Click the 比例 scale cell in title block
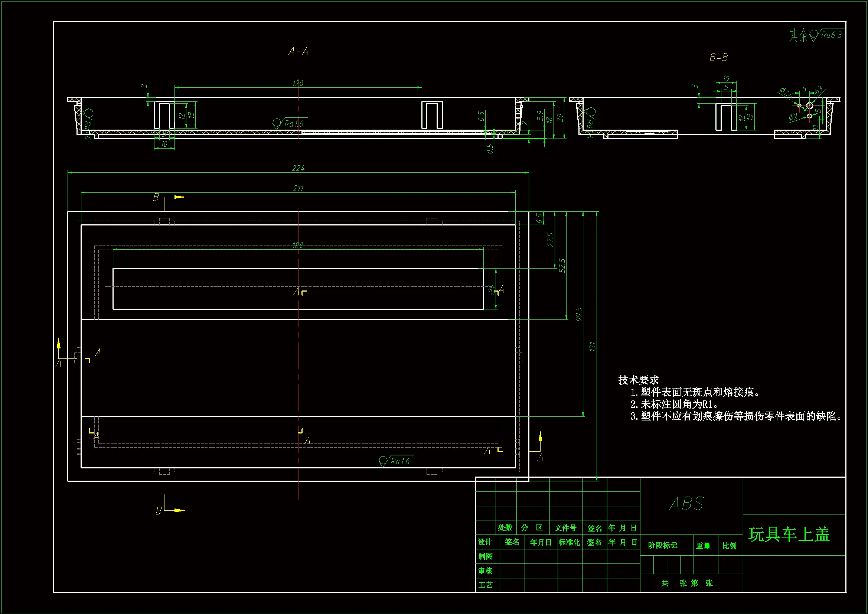This screenshot has height=614, width=868. [730, 546]
